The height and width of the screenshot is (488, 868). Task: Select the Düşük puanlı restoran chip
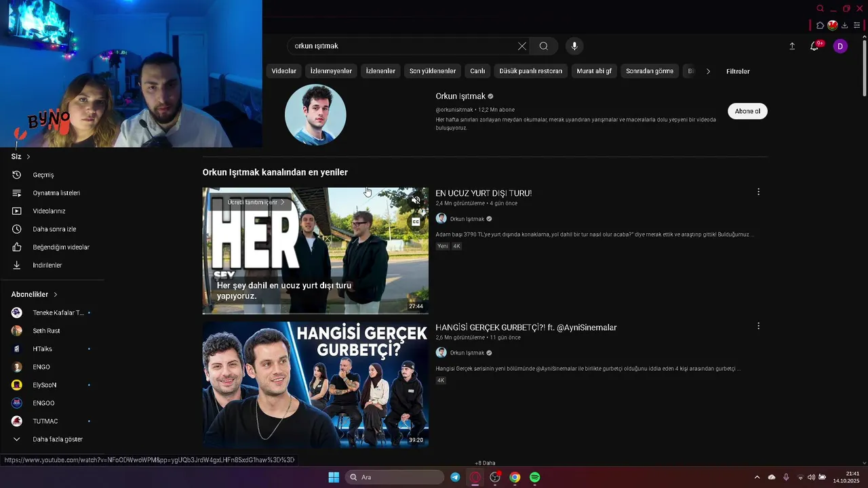coord(531,71)
